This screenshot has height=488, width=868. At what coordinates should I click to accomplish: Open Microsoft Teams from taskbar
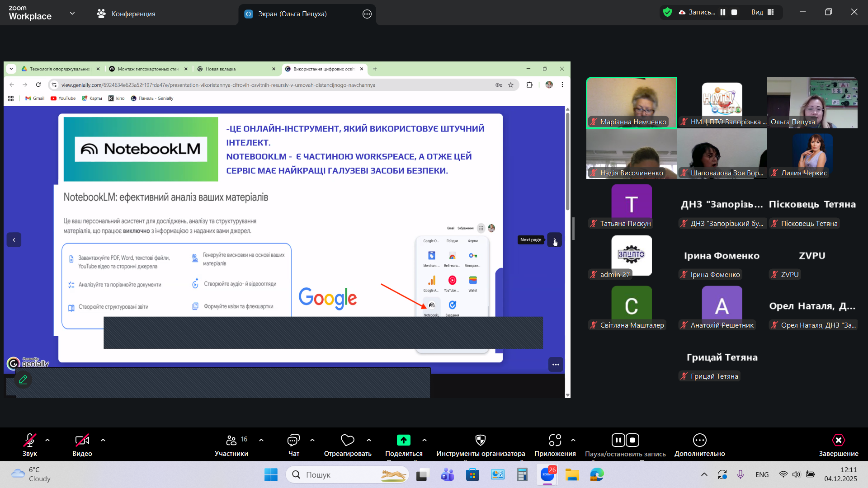coord(448,475)
